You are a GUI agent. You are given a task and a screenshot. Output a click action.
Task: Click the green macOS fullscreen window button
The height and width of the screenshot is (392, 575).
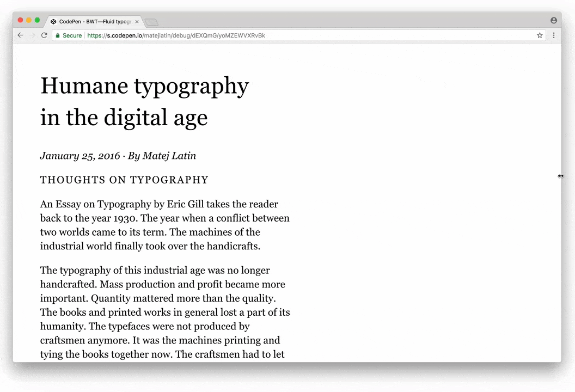click(x=38, y=20)
